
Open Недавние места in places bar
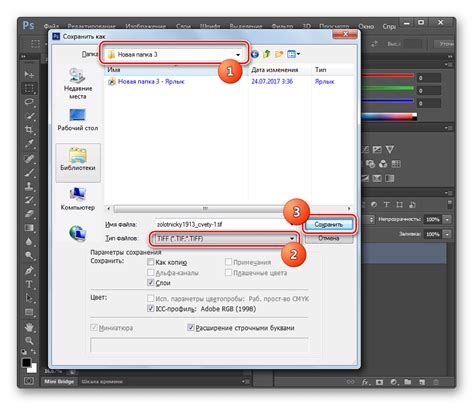(78, 83)
